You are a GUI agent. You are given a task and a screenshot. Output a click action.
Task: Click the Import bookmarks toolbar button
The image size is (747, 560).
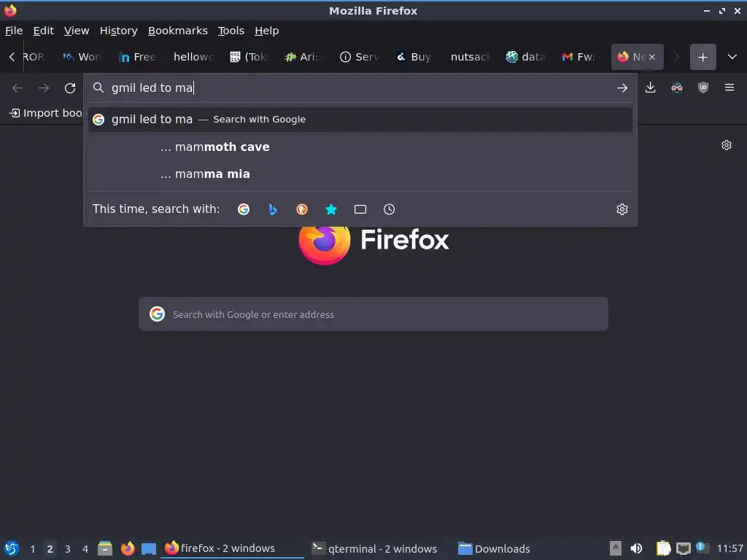(x=45, y=113)
